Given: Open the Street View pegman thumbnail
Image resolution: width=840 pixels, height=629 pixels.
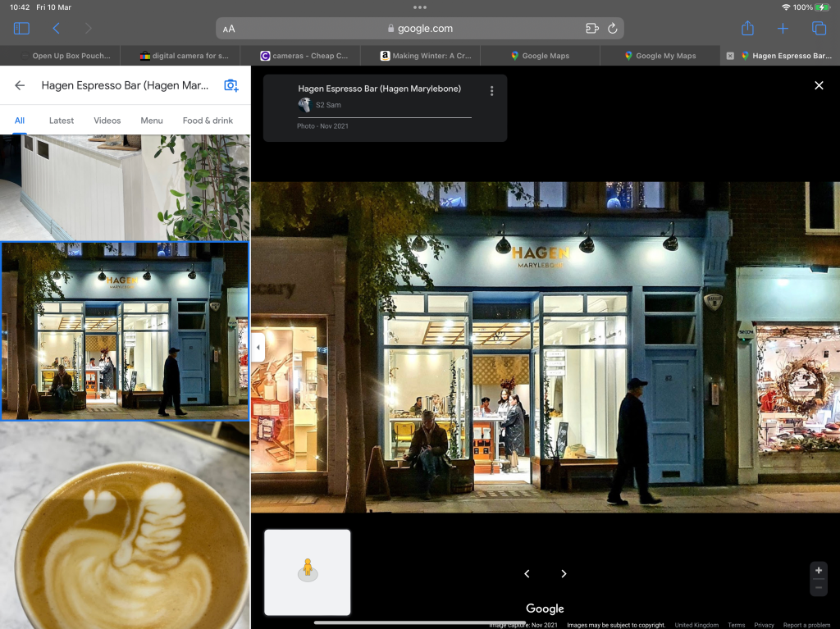Looking at the screenshot, I should click(x=307, y=572).
